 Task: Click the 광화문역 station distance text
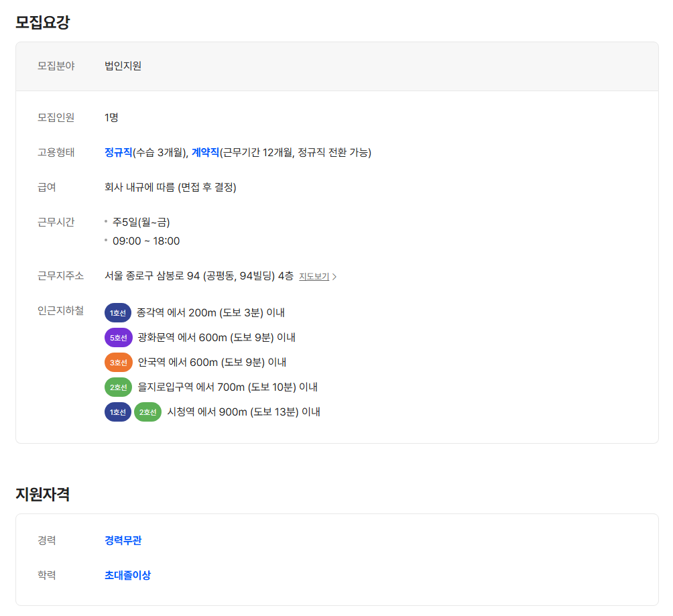[x=217, y=338]
